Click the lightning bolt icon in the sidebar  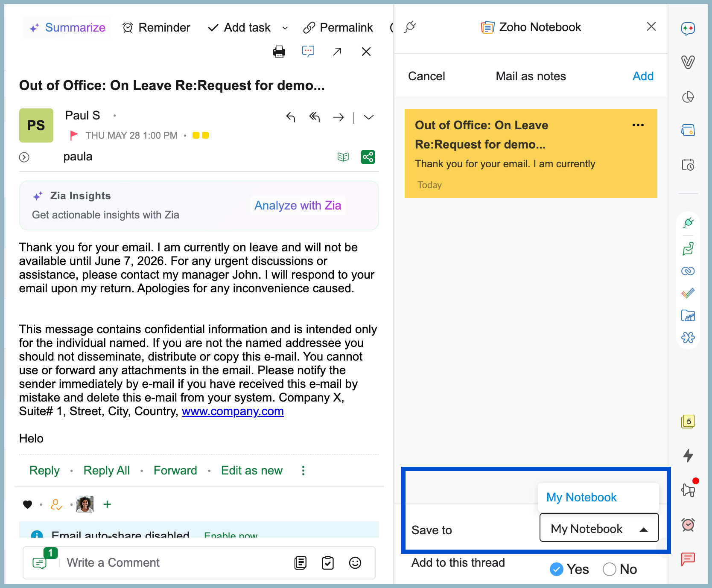point(688,455)
